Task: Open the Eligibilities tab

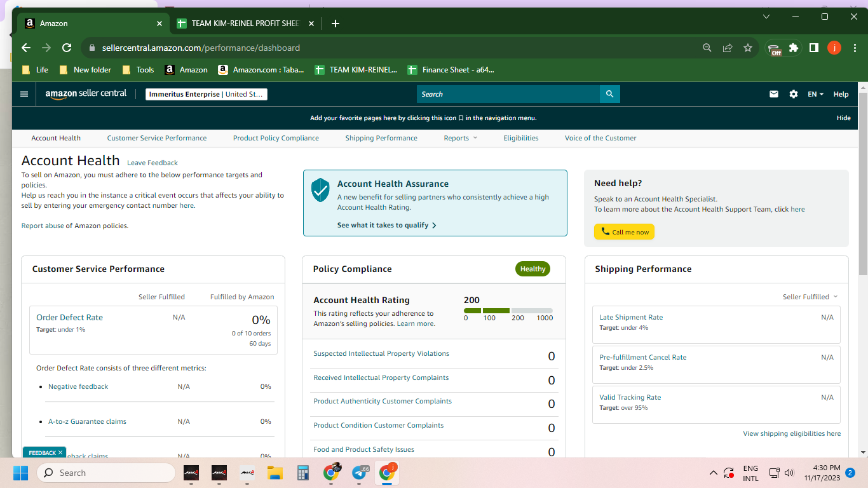Action: 521,138
